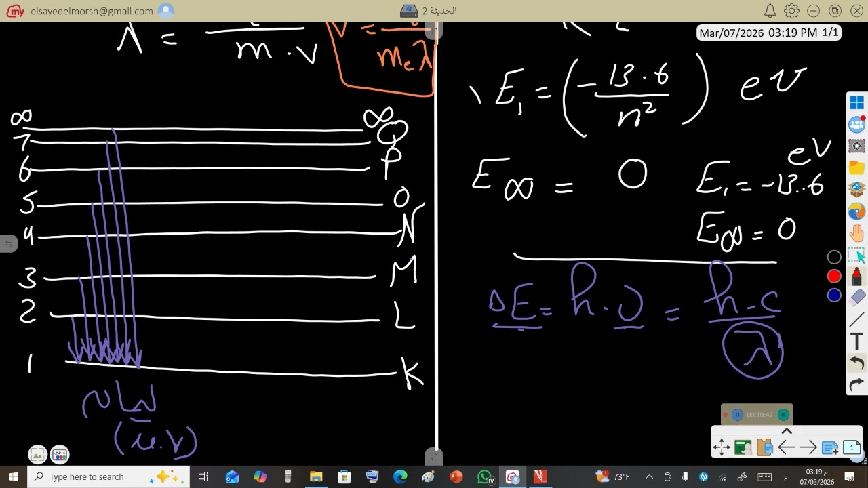
Task: Open the participants group icon in side toolbar
Action: [856, 125]
